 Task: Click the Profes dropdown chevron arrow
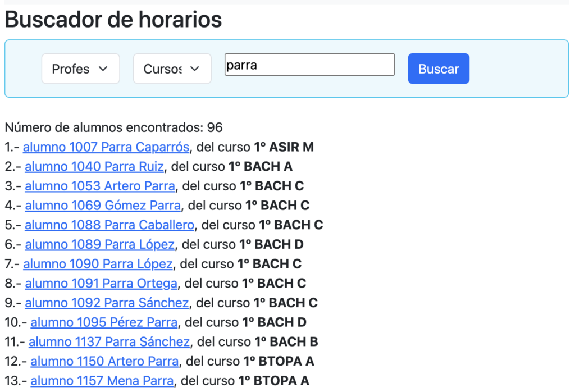pyautogui.click(x=103, y=69)
